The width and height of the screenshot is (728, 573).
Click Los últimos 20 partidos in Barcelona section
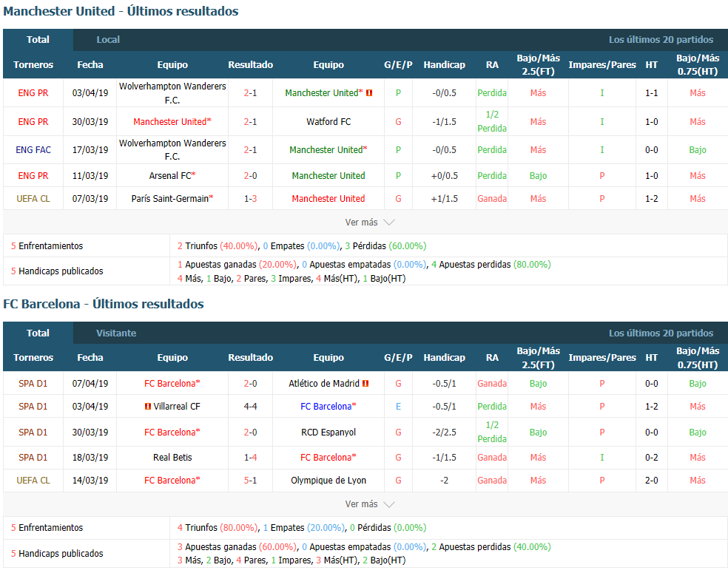click(x=661, y=333)
